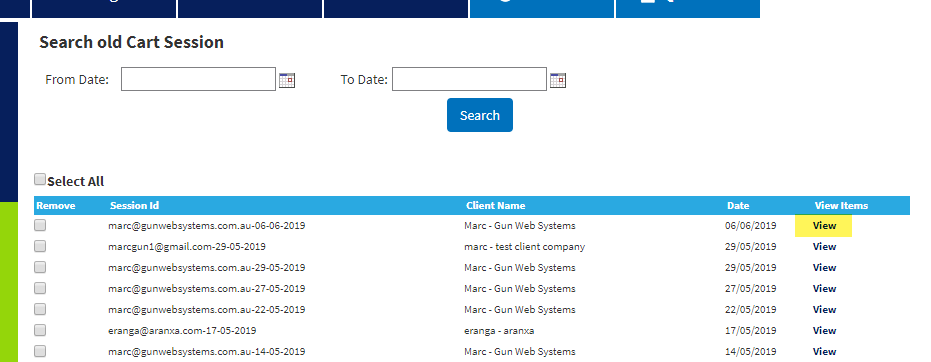The image size is (931, 362).
Task: Tick the Select All checkbox
Action: click(40, 179)
